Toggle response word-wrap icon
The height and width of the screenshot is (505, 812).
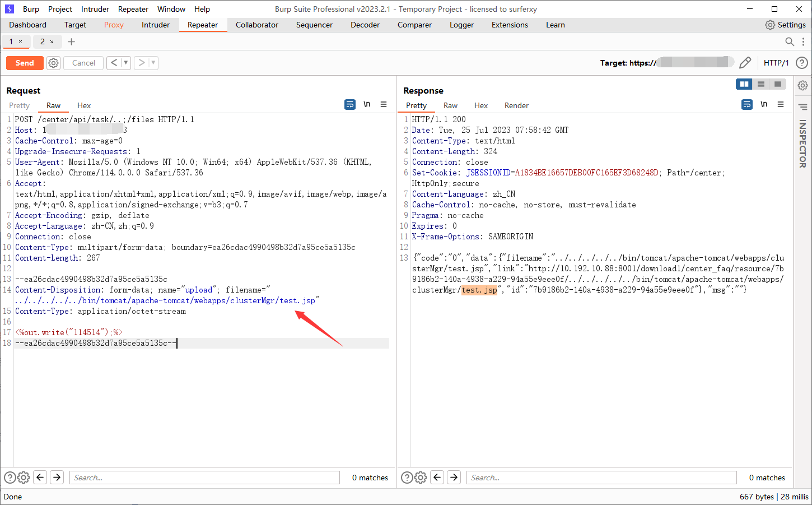(x=747, y=104)
